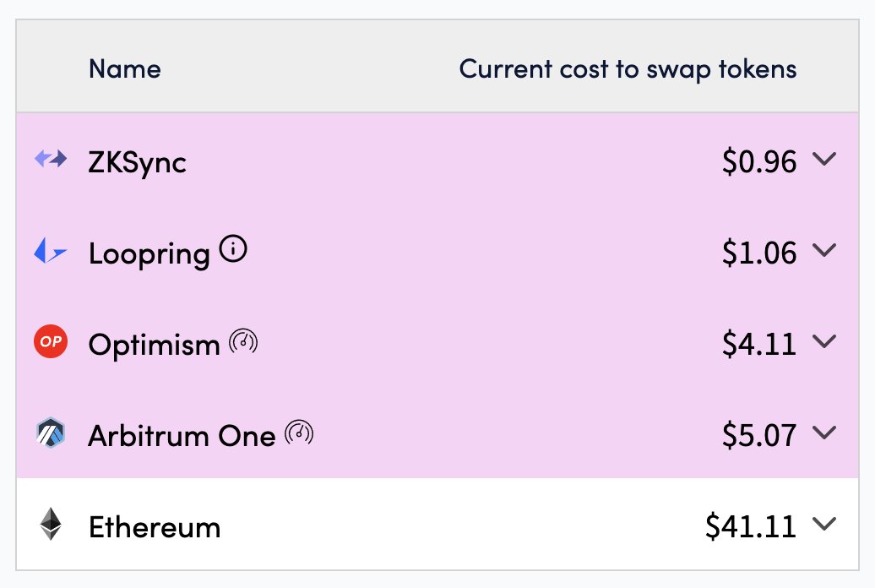Screen dimensions: 875x588
Task: Click the Arbitrum One logo icon
Action: pos(51,433)
